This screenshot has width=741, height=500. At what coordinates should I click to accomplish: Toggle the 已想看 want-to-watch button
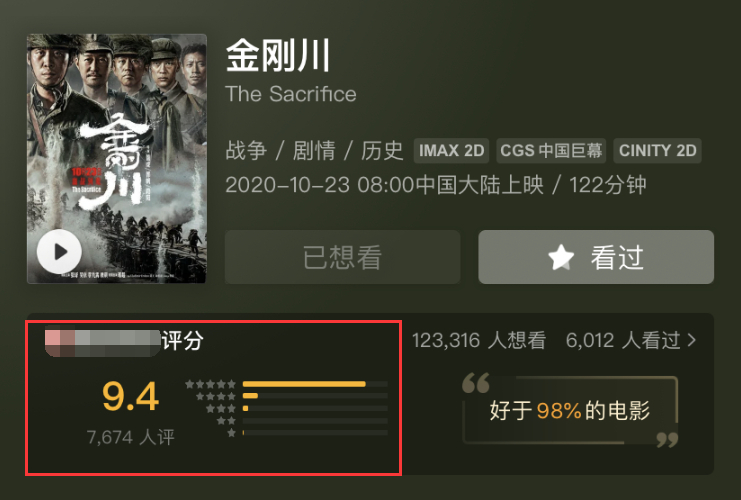(x=342, y=257)
